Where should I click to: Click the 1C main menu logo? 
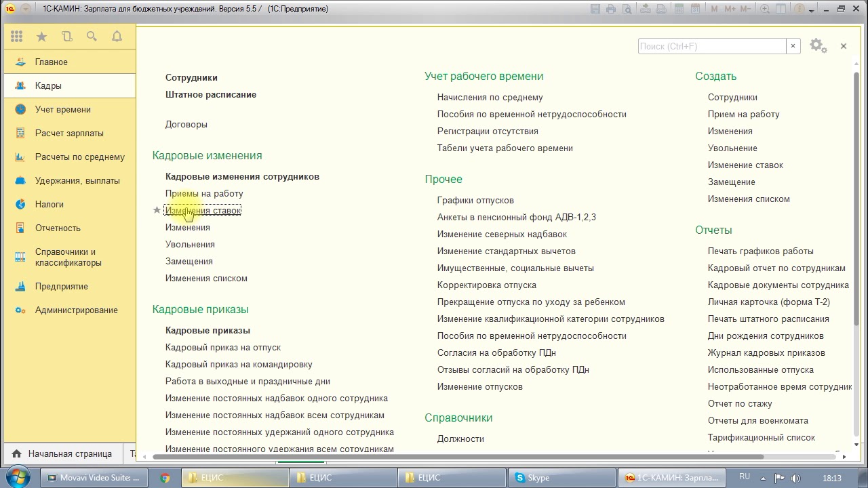(10, 9)
